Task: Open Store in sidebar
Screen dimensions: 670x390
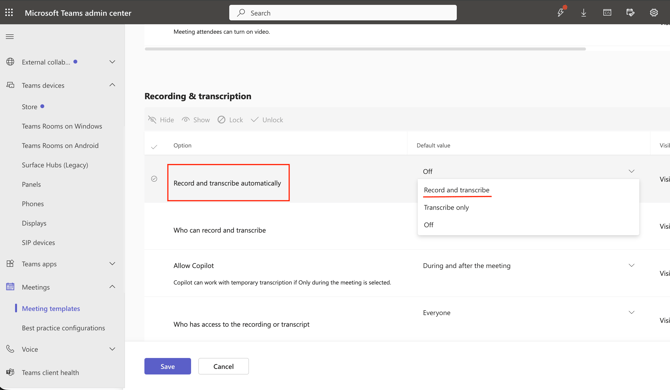Action: coord(29,107)
